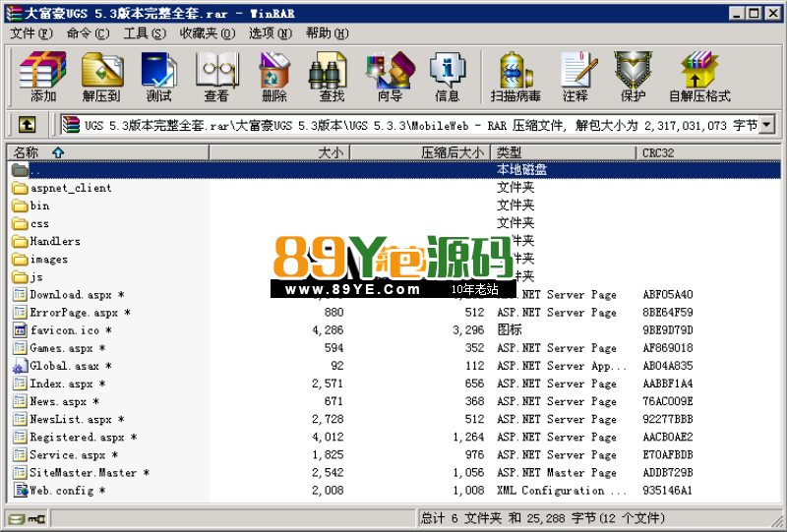Image resolution: width=787 pixels, height=532 pixels.
Task: Select ErrorPage.aspx file
Action: (71, 313)
